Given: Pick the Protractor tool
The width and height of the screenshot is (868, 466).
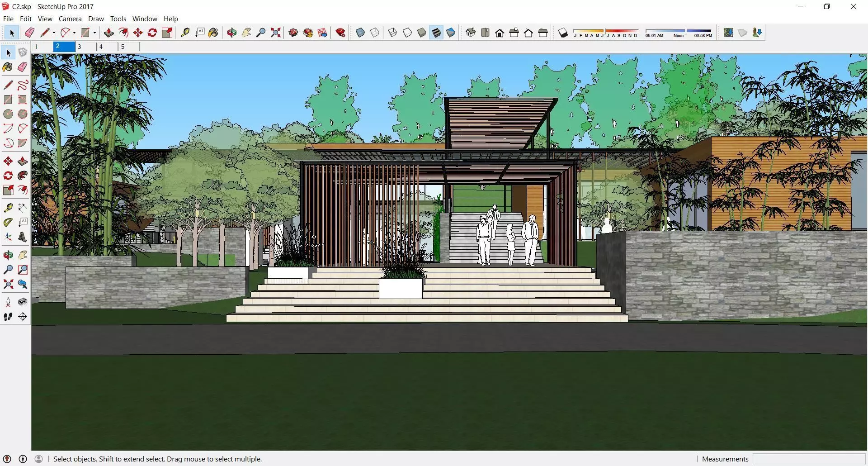Looking at the screenshot, I should pyautogui.click(x=8, y=222).
